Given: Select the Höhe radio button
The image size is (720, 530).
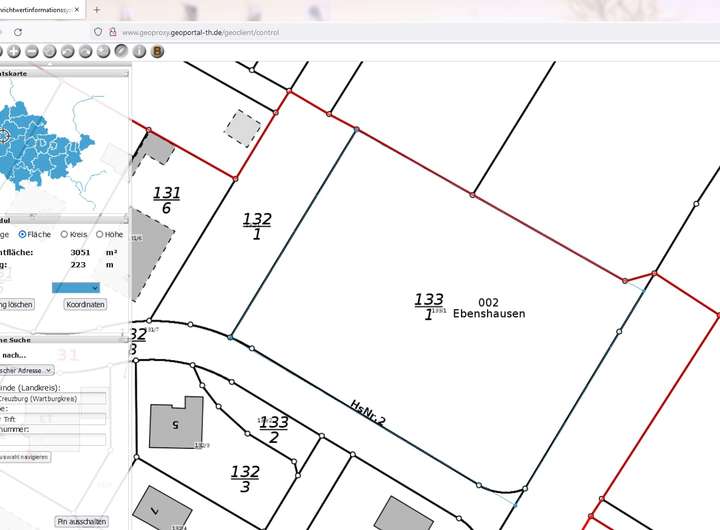Looking at the screenshot, I should (x=100, y=234).
